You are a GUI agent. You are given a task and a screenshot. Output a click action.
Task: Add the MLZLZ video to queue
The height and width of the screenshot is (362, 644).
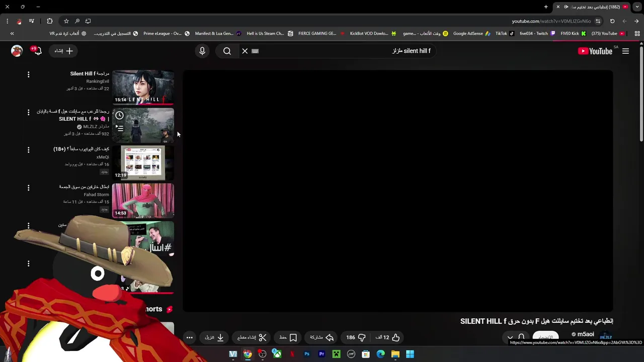119,128
